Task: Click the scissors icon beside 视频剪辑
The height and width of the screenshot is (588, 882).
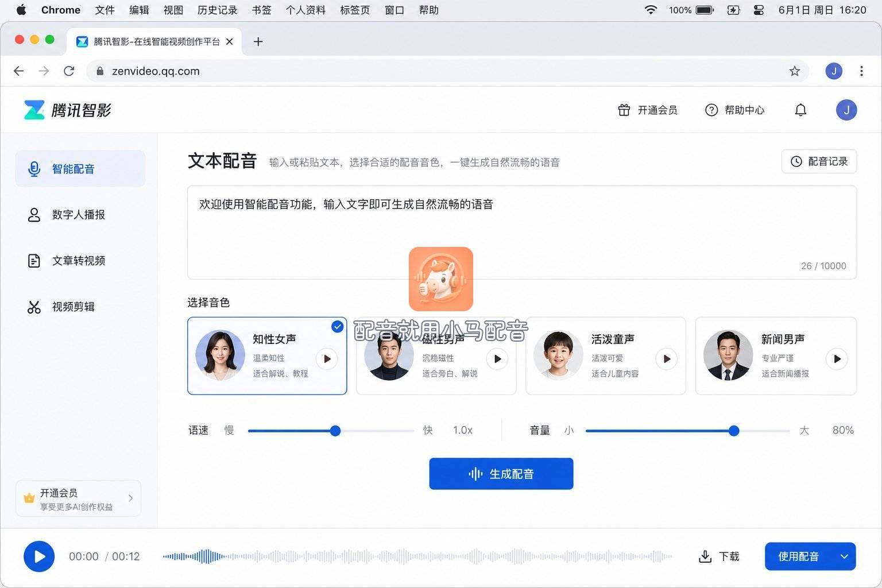Action: point(34,307)
